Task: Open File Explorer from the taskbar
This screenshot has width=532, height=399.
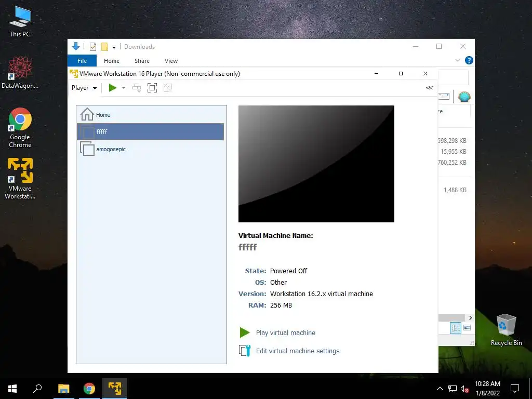Action: click(x=63, y=389)
